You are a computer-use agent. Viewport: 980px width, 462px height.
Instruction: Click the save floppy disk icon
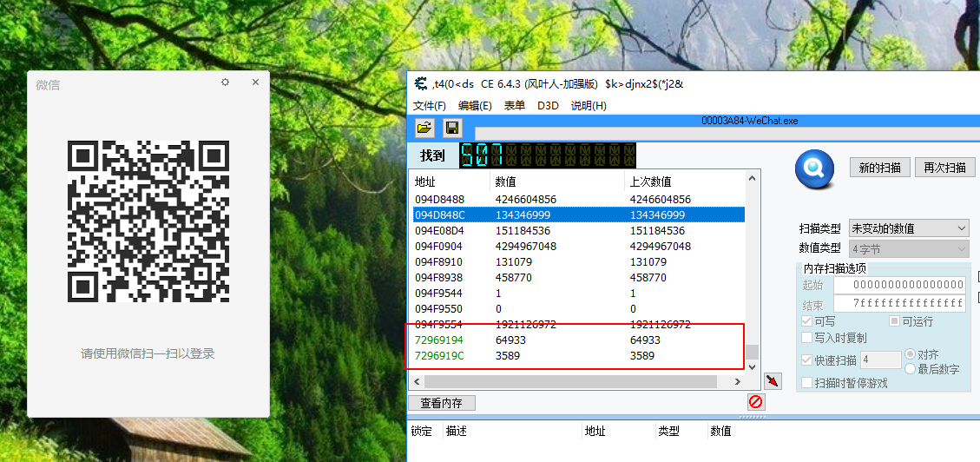tap(452, 129)
